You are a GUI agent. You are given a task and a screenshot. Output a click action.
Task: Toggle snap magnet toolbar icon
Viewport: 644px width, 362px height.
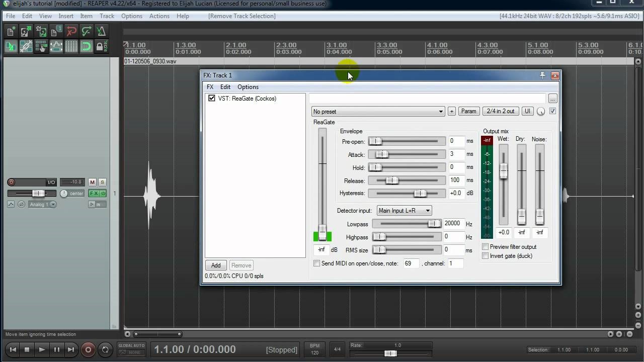click(87, 47)
